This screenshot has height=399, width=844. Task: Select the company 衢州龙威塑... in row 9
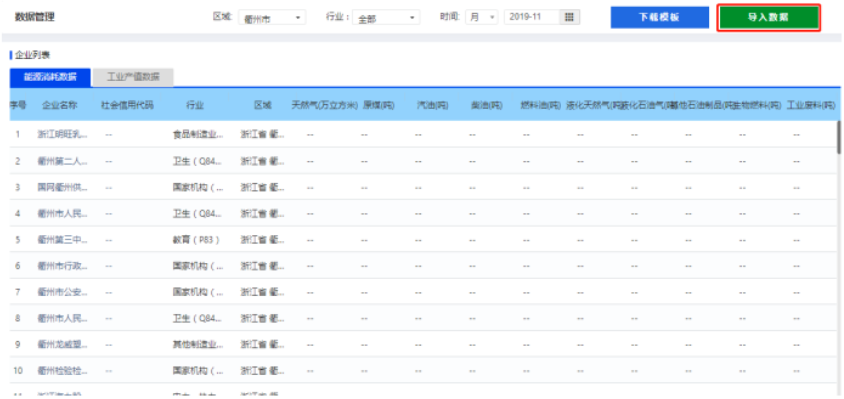click(x=62, y=344)
